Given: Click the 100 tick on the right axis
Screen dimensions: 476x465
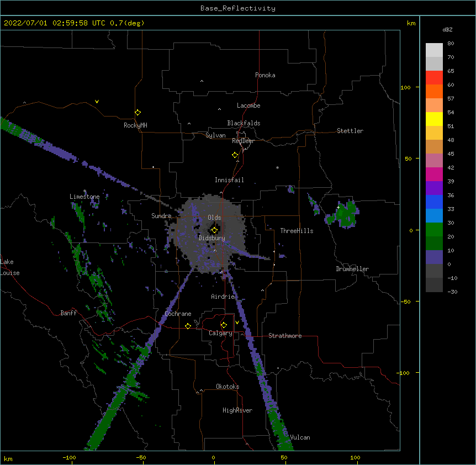Looking at the screenshot, I should [405, 87].
